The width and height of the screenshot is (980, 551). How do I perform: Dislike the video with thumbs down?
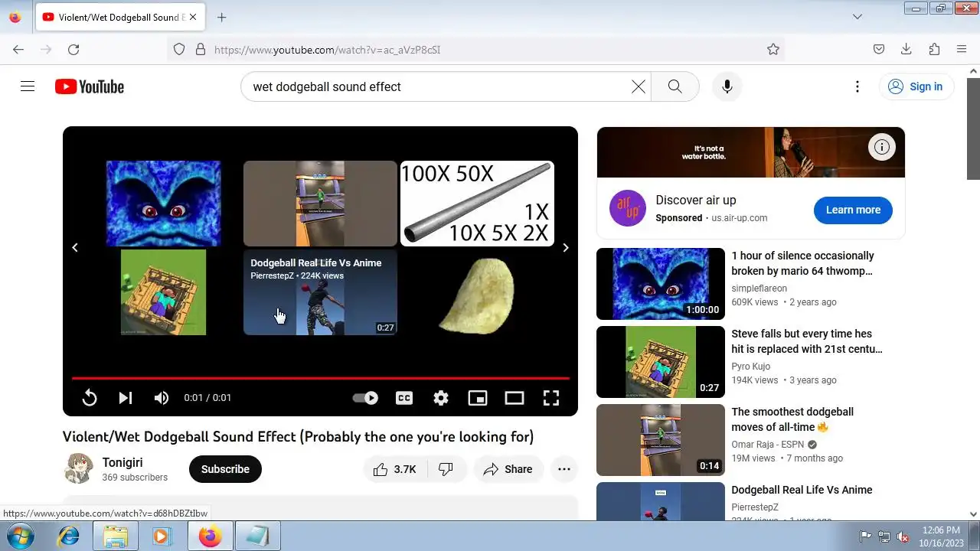point(446,469)
